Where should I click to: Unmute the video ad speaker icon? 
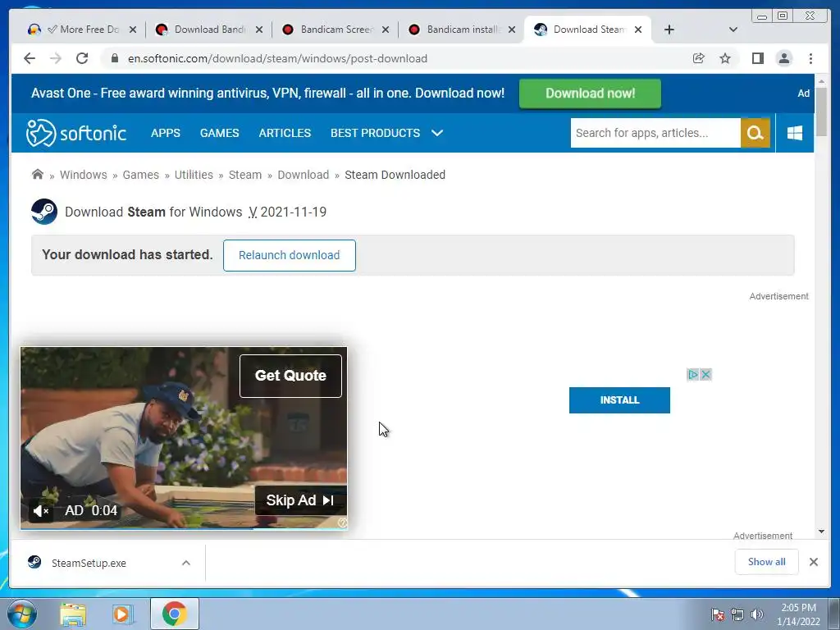[41, 510]
